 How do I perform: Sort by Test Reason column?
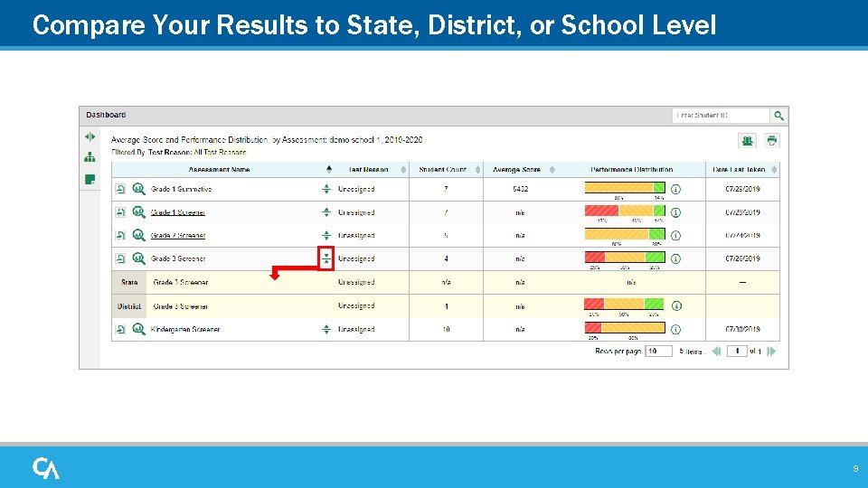tap(403, 170)
